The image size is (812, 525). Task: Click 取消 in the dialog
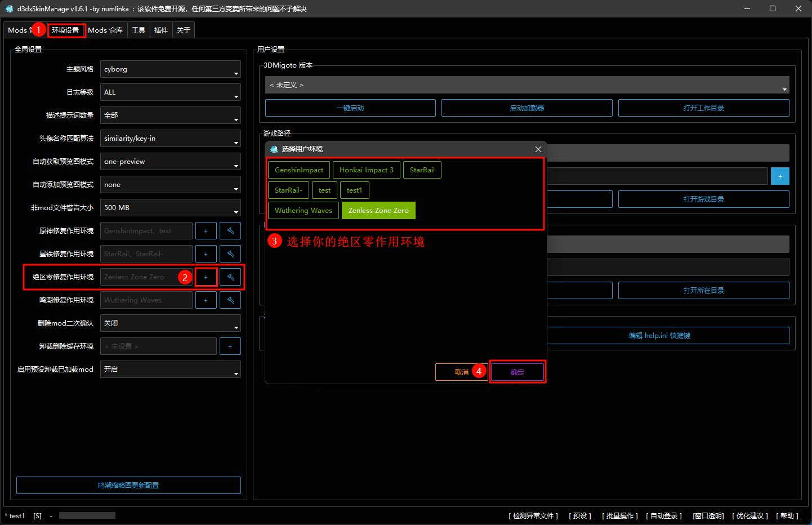462,372
